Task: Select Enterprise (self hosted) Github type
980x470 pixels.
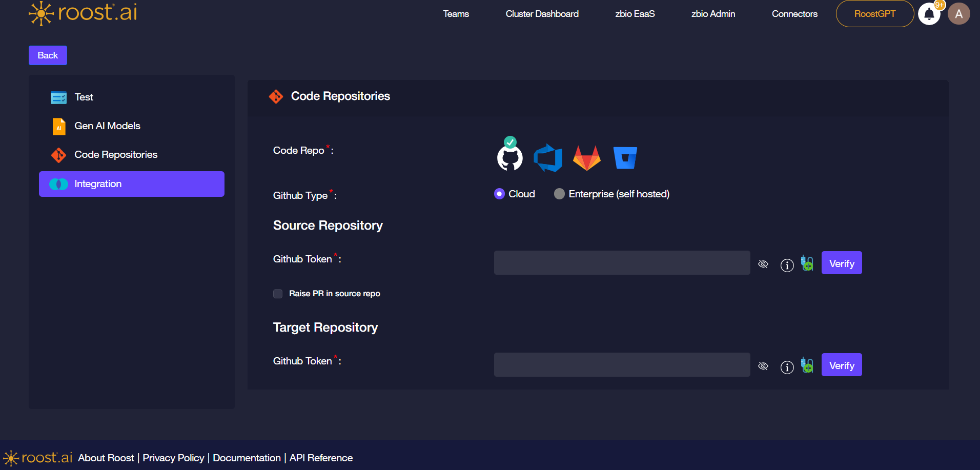Action: tap(559, 194)
